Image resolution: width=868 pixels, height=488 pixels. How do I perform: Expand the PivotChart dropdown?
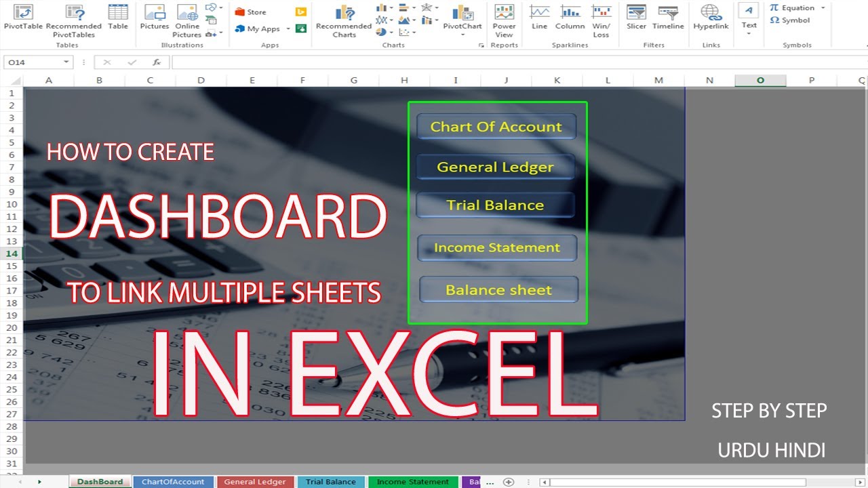tap(462, 35)
